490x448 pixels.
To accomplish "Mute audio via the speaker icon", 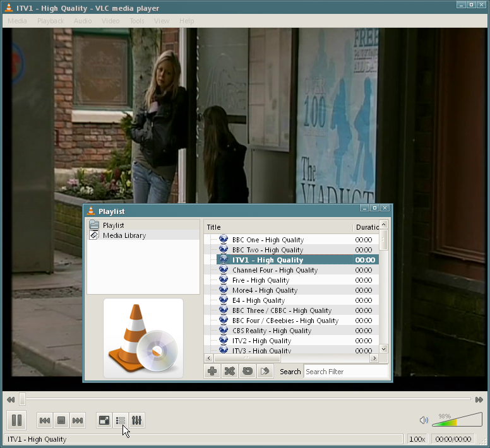I will click(x=424, y=421).
